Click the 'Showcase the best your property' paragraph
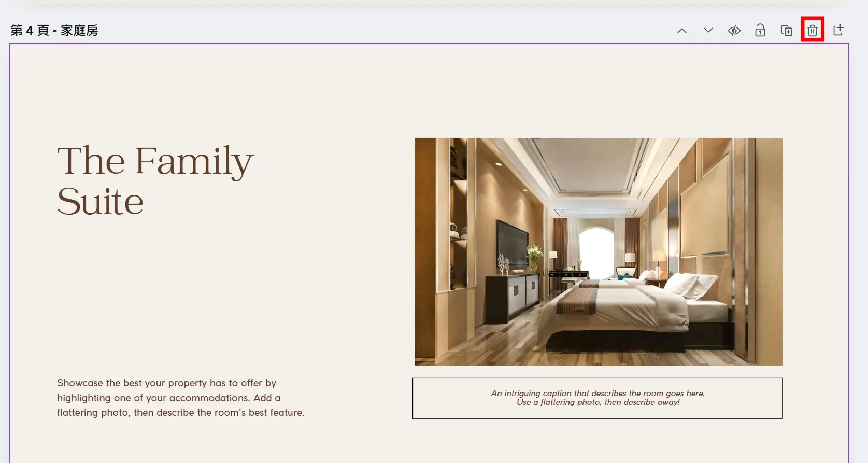This screenshot has width=868, height=463. pyautogui.click(x=166, y=383)
